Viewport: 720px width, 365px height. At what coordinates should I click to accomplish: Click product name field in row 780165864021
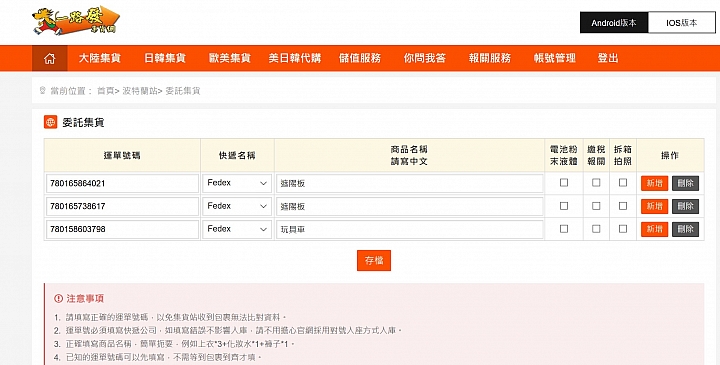pos(410,183)
